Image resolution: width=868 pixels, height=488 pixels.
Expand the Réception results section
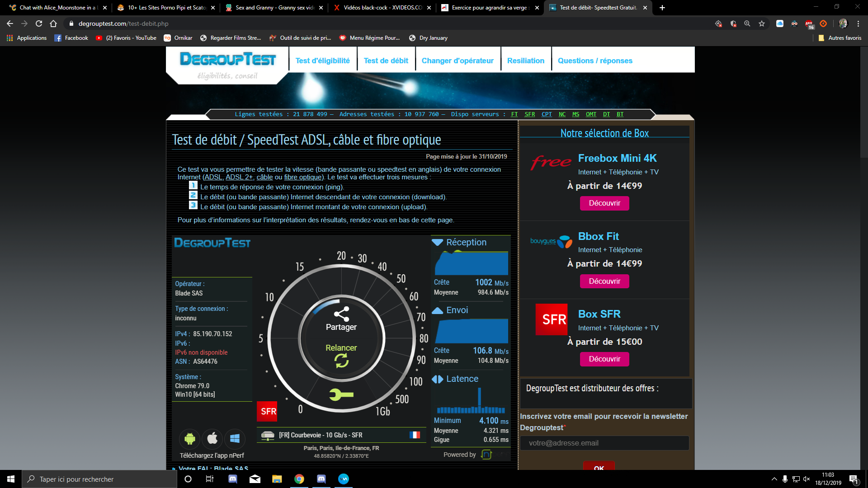point(466,242)
